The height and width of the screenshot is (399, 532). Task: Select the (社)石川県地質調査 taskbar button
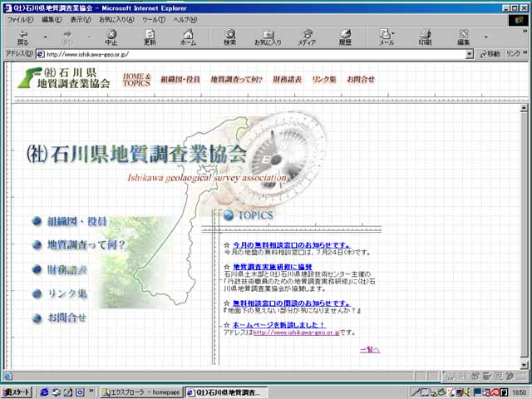point(226,392)
